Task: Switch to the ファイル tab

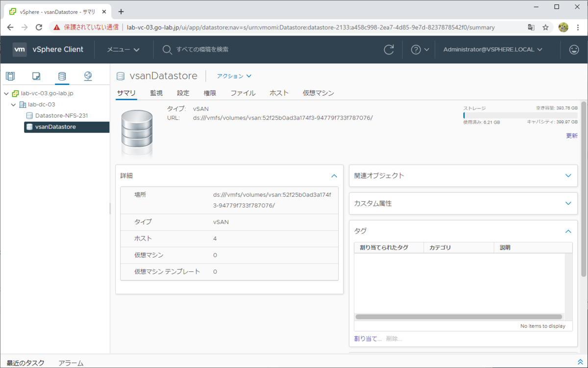Action: [x=243, y=93]
